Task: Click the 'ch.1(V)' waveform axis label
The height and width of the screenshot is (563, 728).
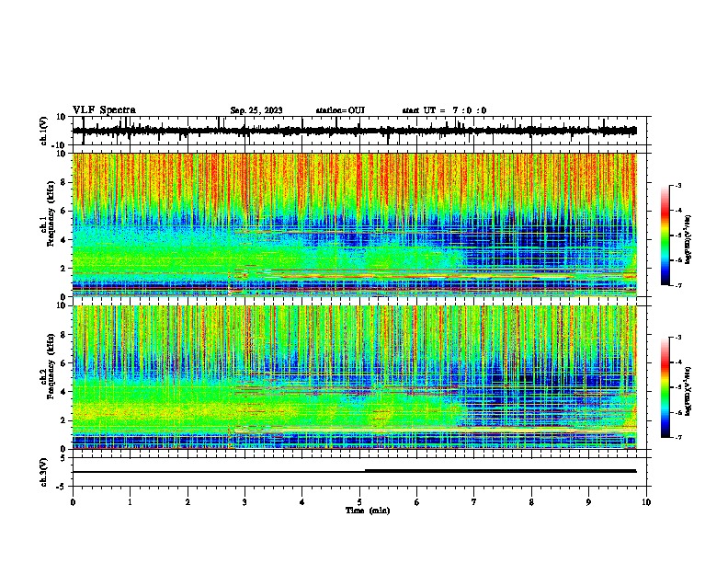Action: (x=44, y=131)
